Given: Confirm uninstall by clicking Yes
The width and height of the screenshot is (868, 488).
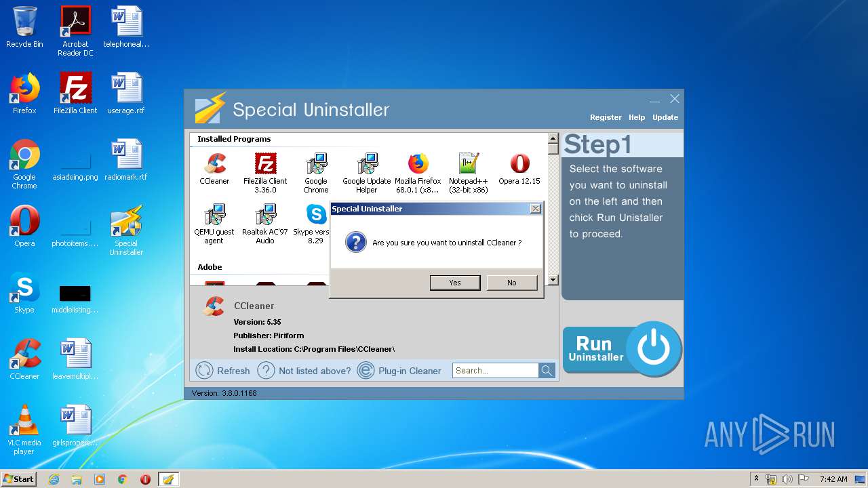Looking at the screenshot, I should click(x=455, y=283).
